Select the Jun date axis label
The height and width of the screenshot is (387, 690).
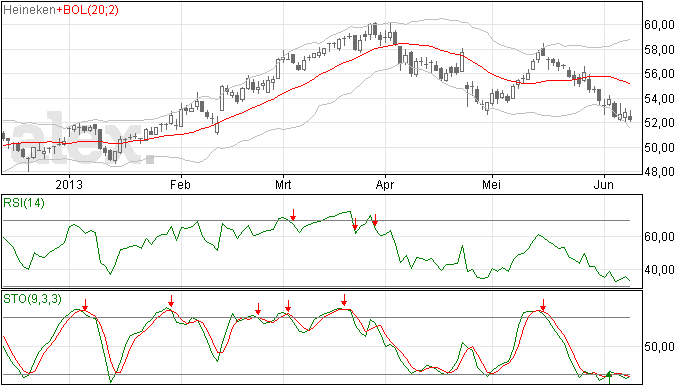pyautogui.click(x=603, y=184)
